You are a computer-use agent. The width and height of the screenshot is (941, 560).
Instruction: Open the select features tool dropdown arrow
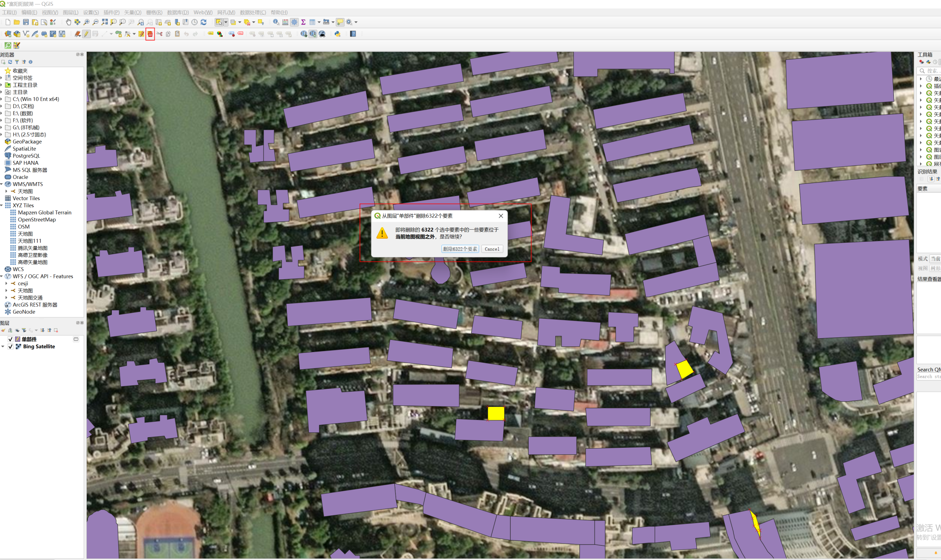[226, 22]
